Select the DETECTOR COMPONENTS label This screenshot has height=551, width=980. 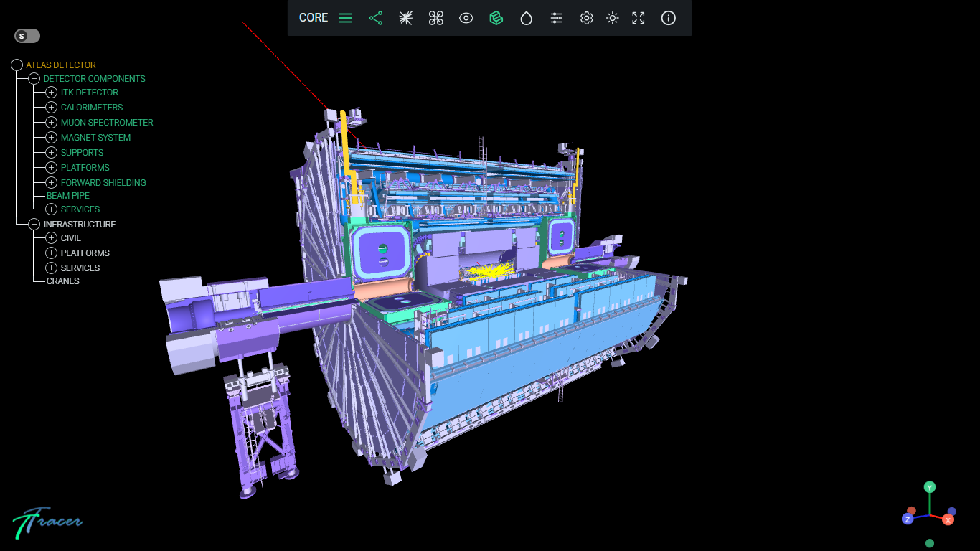95,79
